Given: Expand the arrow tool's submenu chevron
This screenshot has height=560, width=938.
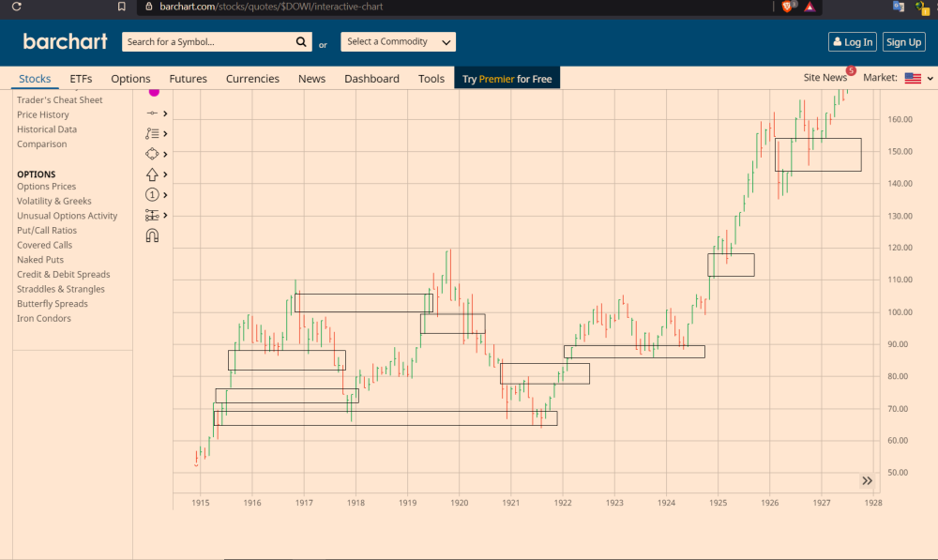Looking at the screenshot, I should pos(165,174).
